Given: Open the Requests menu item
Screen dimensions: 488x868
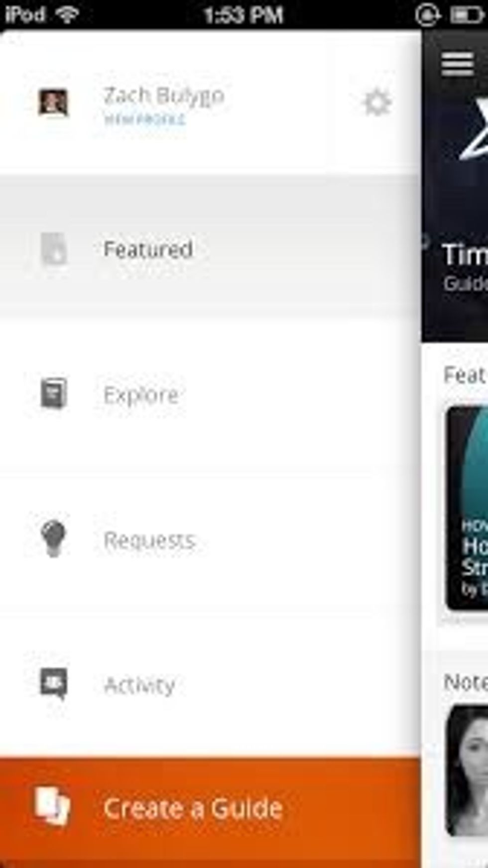Looking at the screenshot, I should tap(210, 540).
